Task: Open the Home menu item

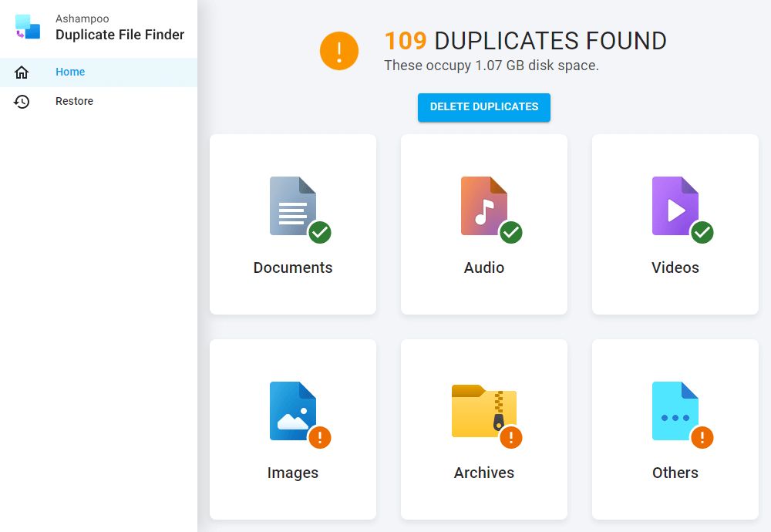Action: click(99, 72)
